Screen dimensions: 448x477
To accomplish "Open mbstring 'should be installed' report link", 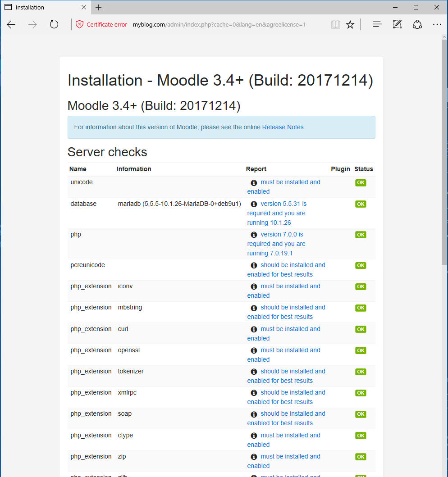I will click(286, 312).
